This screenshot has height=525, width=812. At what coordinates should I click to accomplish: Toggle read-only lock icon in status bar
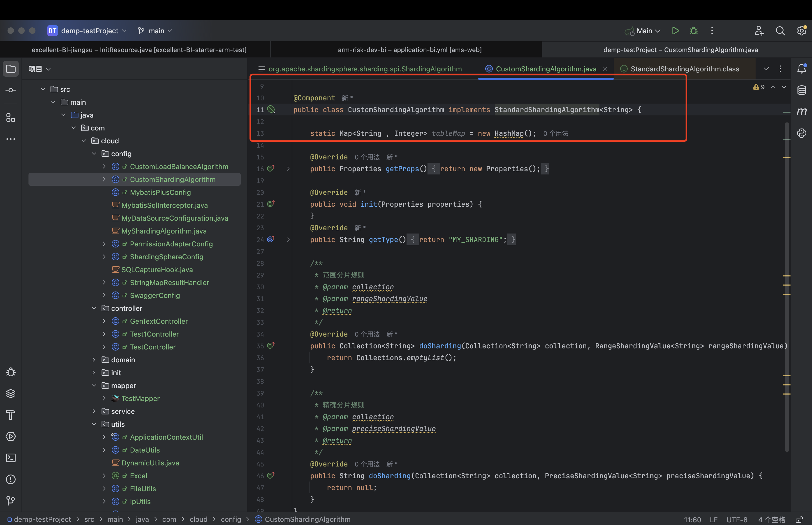[x=799, y=520]
